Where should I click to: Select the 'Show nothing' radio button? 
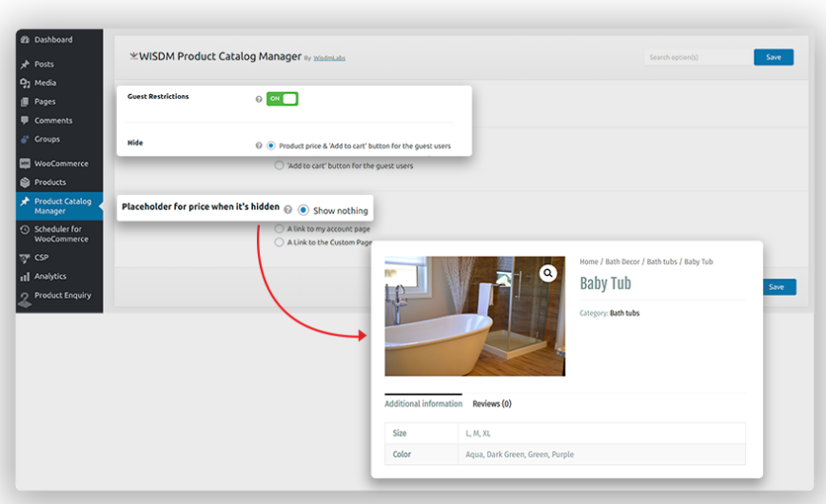(304, 209)
